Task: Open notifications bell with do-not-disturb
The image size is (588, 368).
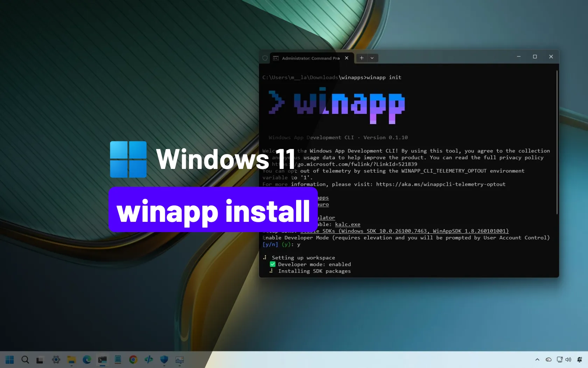Action: click(580, 360)
